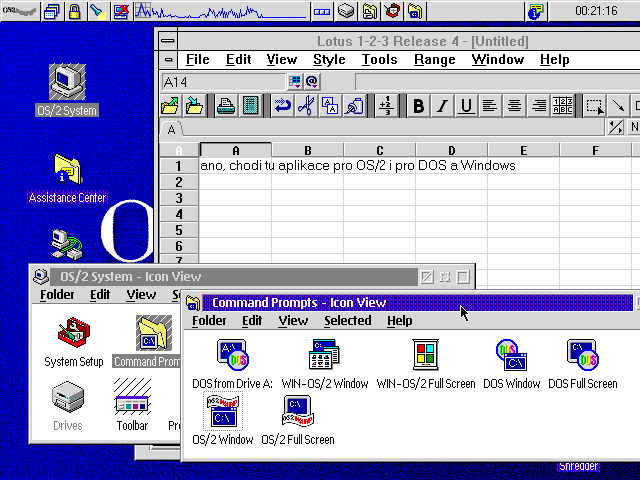The width and height of the screenshot is (640, 480).
Task: Open the File menu in Lotus 1-2-3
Action: click(198, 60)
